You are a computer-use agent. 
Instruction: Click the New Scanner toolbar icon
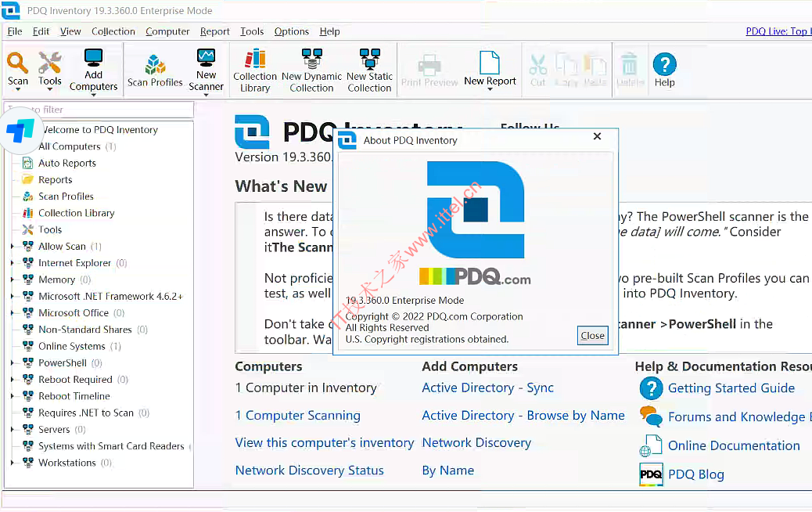[x=206, y=58]
